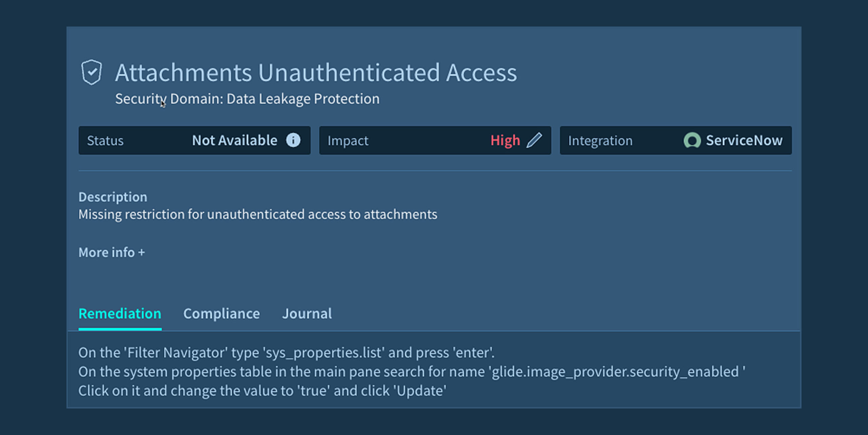Click the Security Domain: Data Leakage Protection subtitle
This screenshot has height=435, width=868.
click(247, 99)
